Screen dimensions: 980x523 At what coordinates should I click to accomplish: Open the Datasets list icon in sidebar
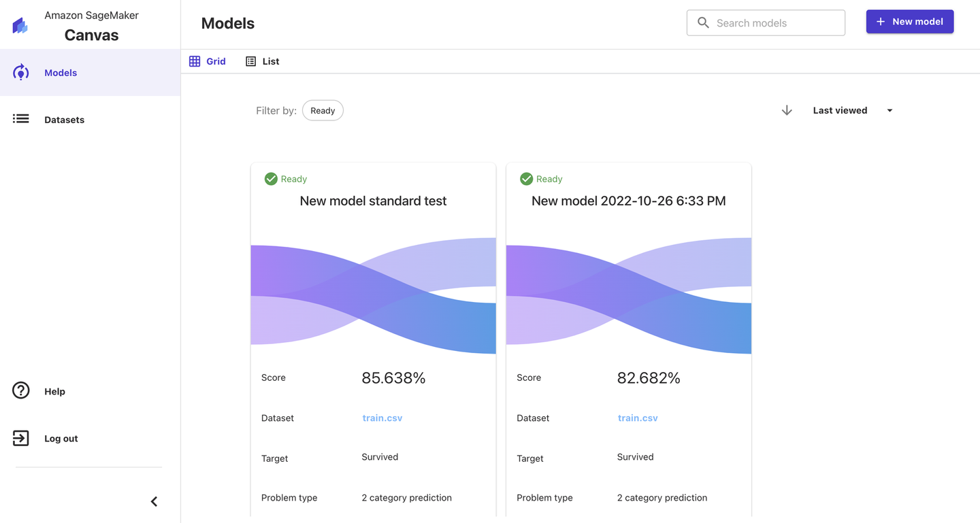(x=21, y=119)
